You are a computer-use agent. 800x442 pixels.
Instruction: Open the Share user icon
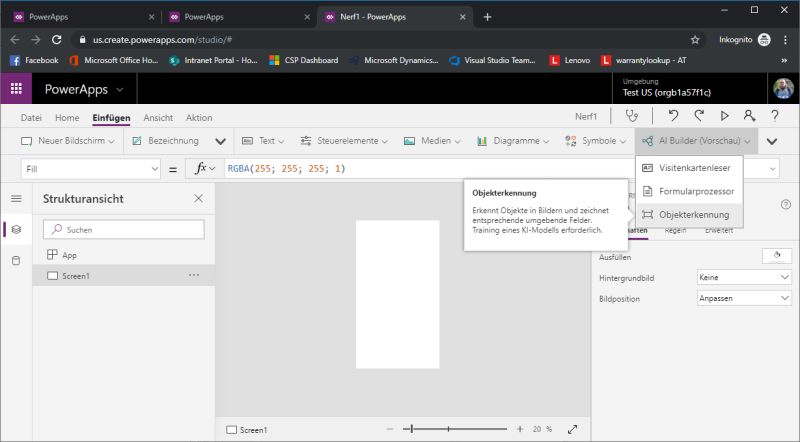click(x=749, y=116)
